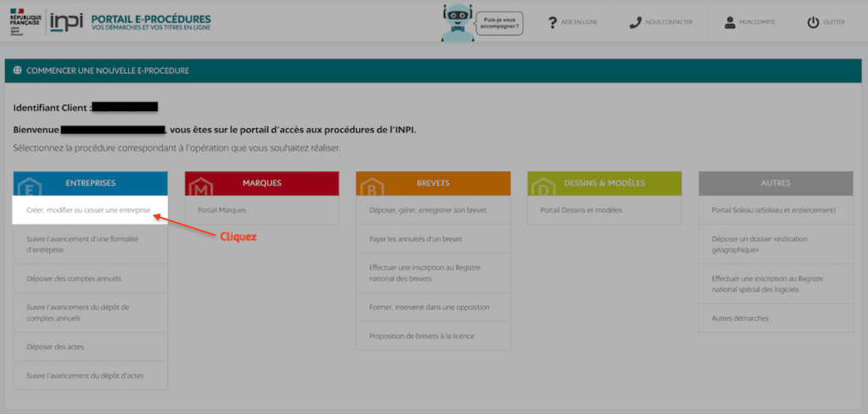Click the globe icon beside Commencer une nouvelle e-procédure
The width and height of the screenshot is (868, 414).
pos(17,71)
